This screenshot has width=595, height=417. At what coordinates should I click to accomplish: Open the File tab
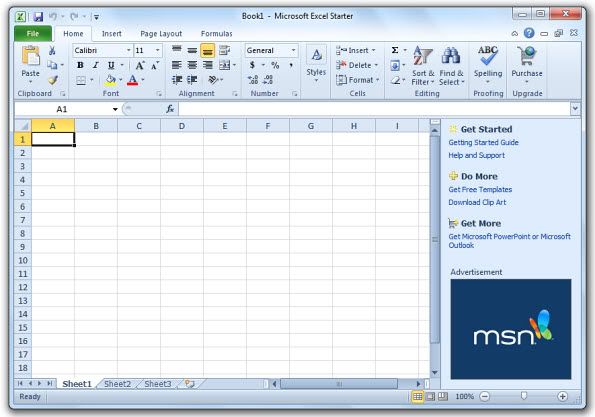pyautogui.click(x=33, y=33)
